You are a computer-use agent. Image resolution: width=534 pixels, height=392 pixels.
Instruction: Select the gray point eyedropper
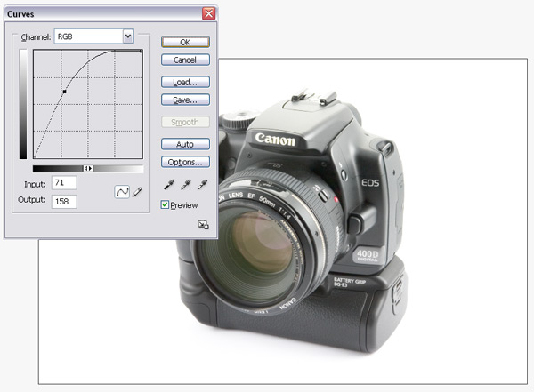186,185
